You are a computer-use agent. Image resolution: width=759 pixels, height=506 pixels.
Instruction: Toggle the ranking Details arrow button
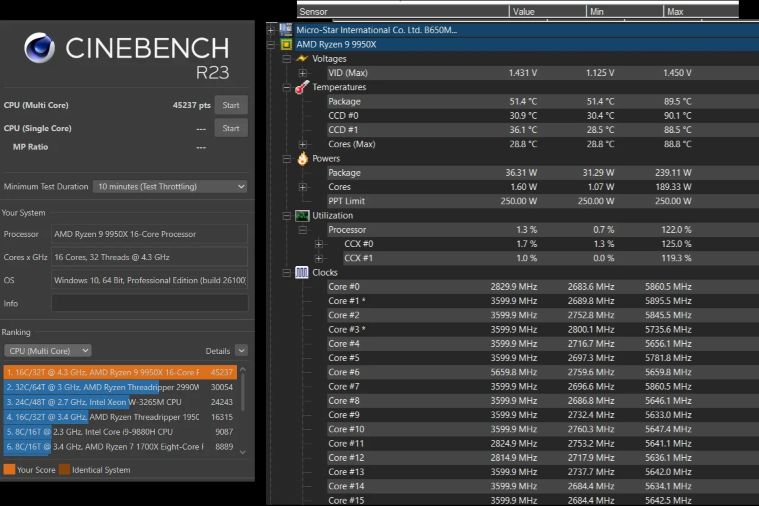(x=242, y=351)
